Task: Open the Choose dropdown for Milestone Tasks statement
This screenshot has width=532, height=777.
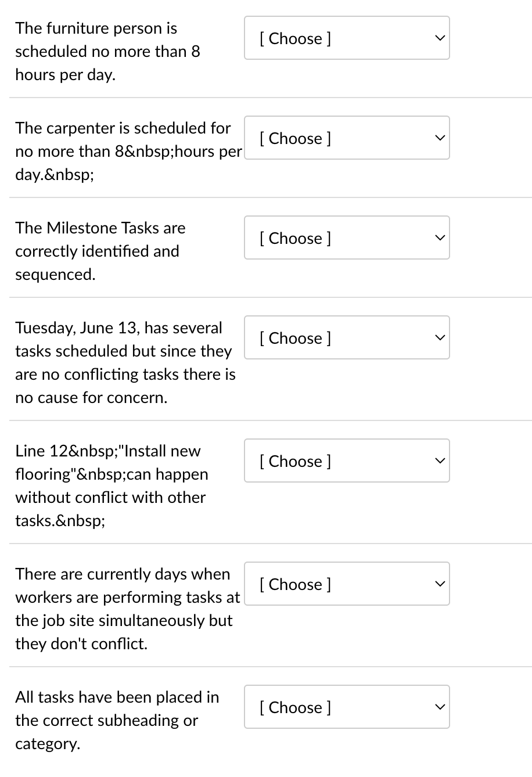Action: (347, 238)
